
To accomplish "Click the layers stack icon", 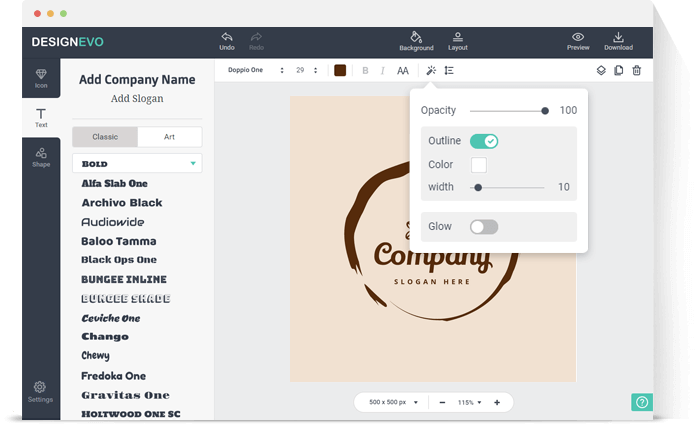I will tap(601, 70).
